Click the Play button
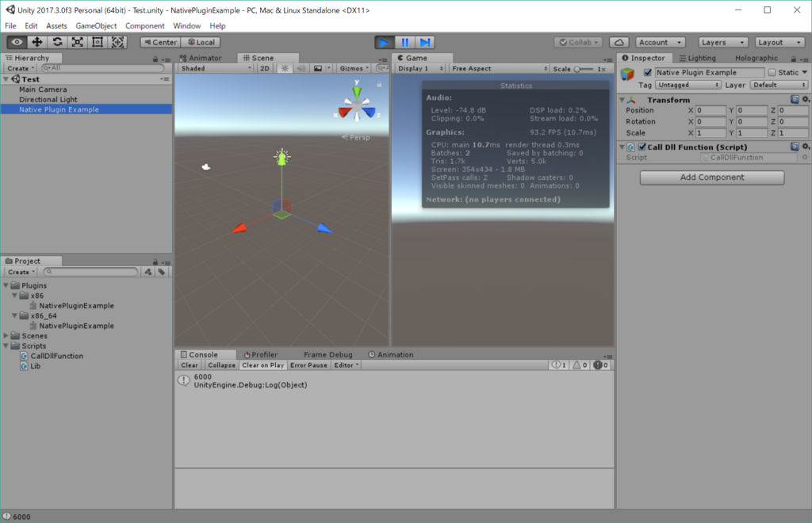The image size is (812, 523). (385, 42)
